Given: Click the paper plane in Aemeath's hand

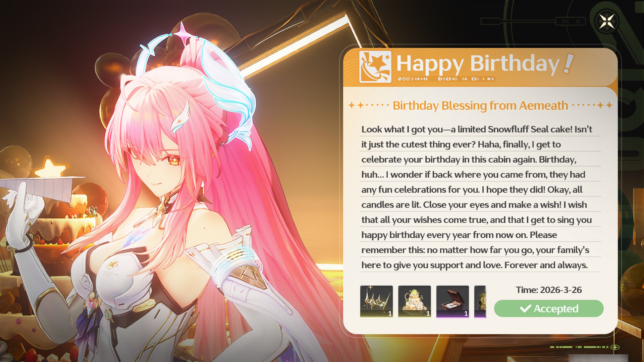Looking at the screenshot, I should (x=40, y=188).
